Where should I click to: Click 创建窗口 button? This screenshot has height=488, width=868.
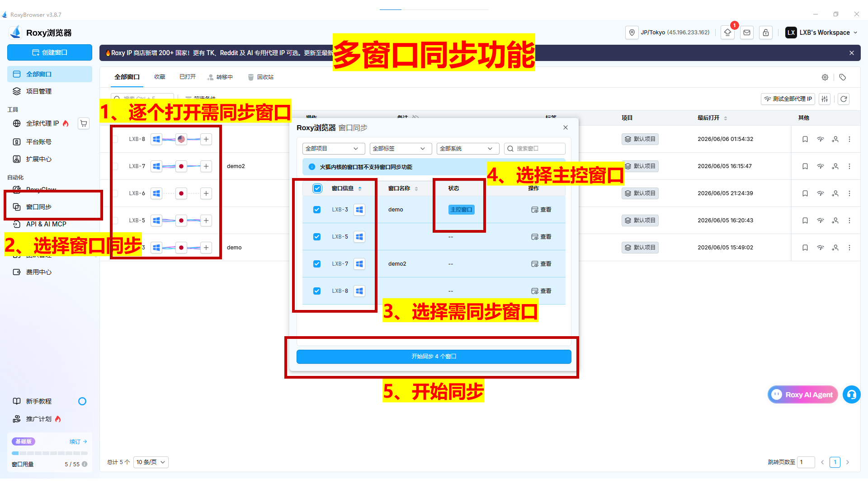pos(50,52)
